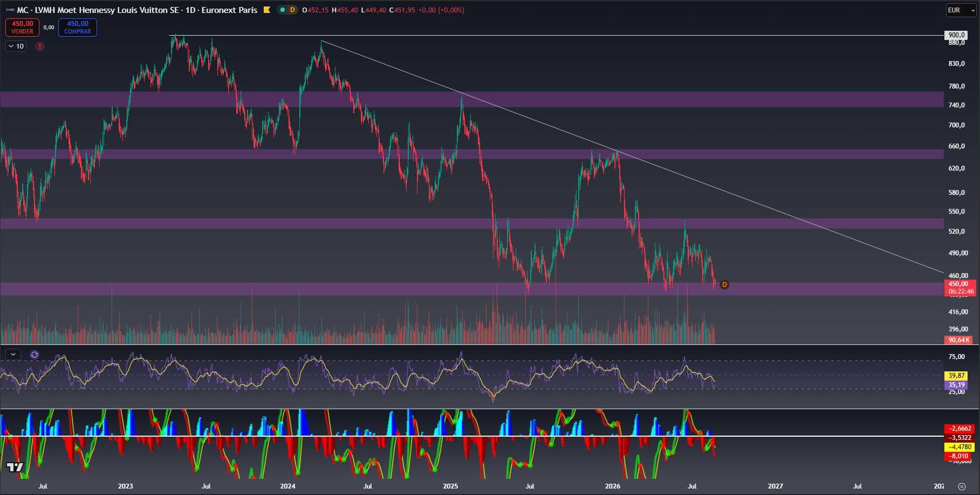Expand the indicator legend showing 10
Viewport: 980px width, 495px height.
point(16,46)
